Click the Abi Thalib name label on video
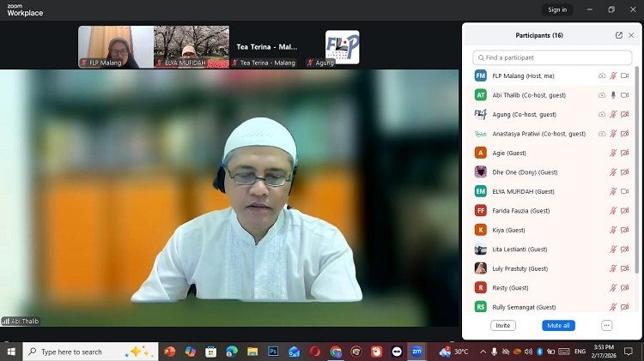644x361 pixels. click(21, 322)
